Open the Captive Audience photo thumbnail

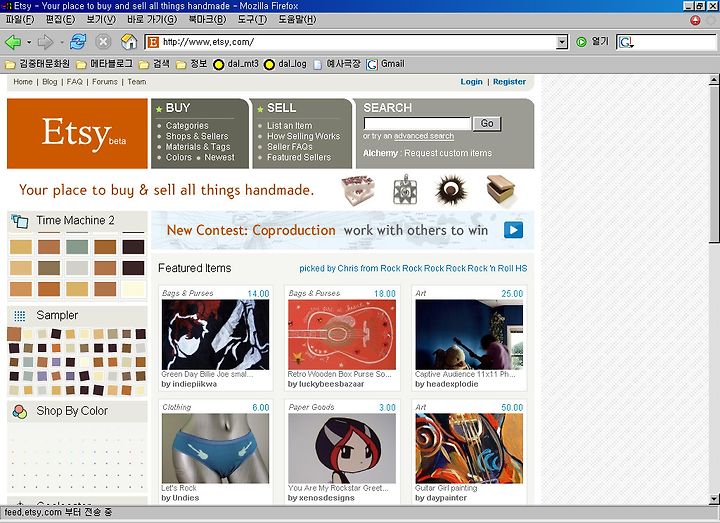[469, 335]
